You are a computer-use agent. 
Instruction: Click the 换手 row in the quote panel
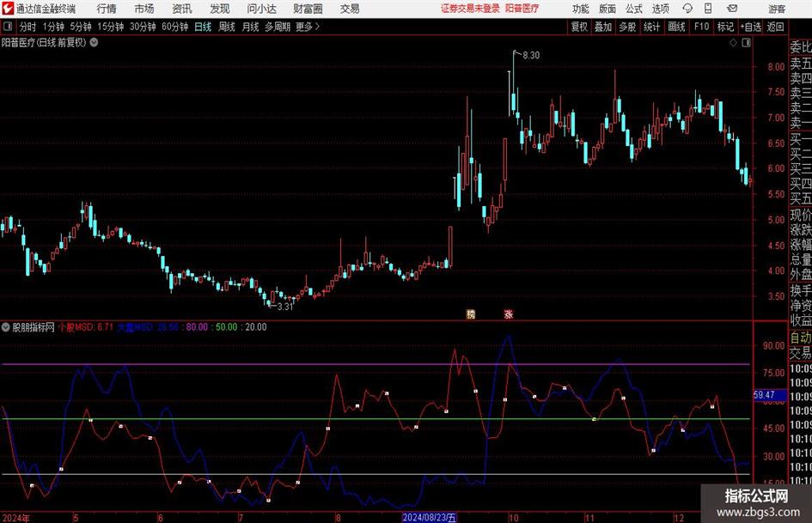(x=801, y=290)
